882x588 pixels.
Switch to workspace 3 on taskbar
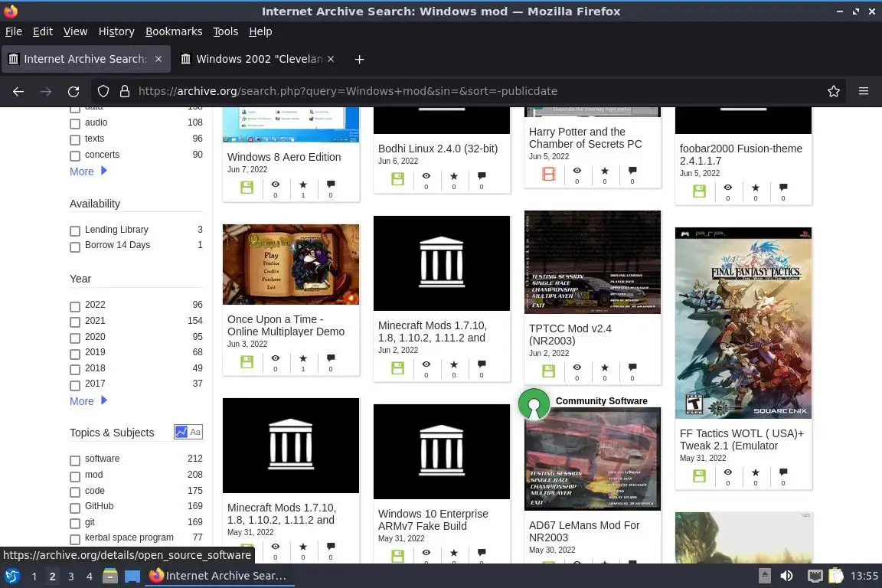(x=71, y=577)
